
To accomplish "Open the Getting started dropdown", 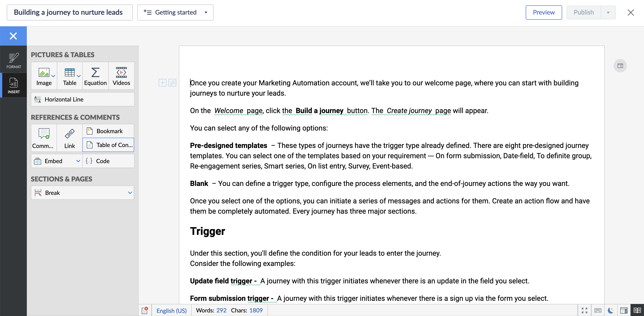I will 175,13.
